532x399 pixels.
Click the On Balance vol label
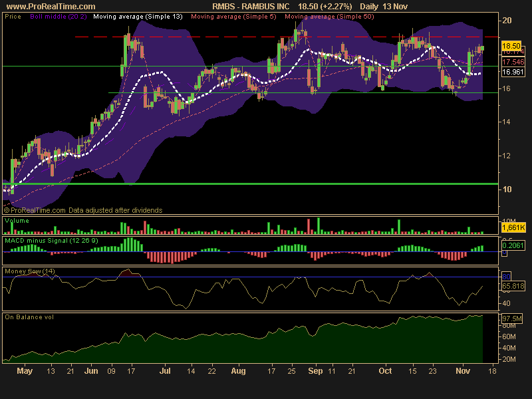point(29,317)
